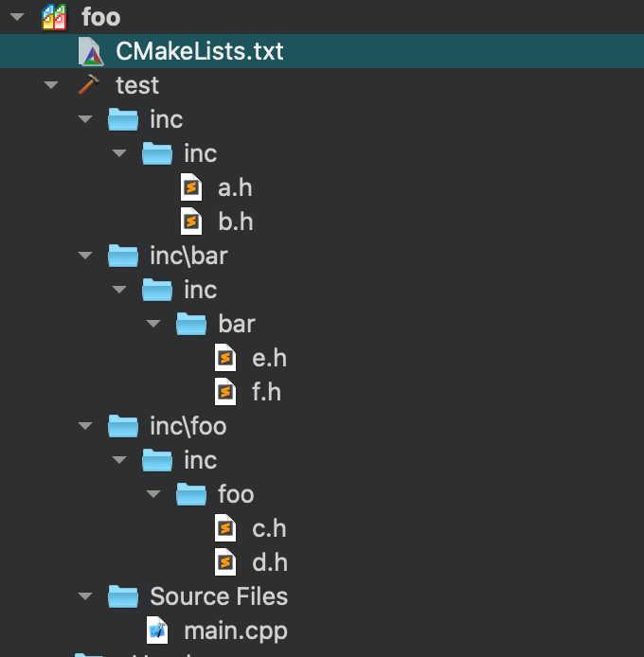Image resolution: width=644 pixels, height=657 pixels.
Task: Collapse the inc\foo group folder
Action: pyautogui.click(x=85, y=426)
